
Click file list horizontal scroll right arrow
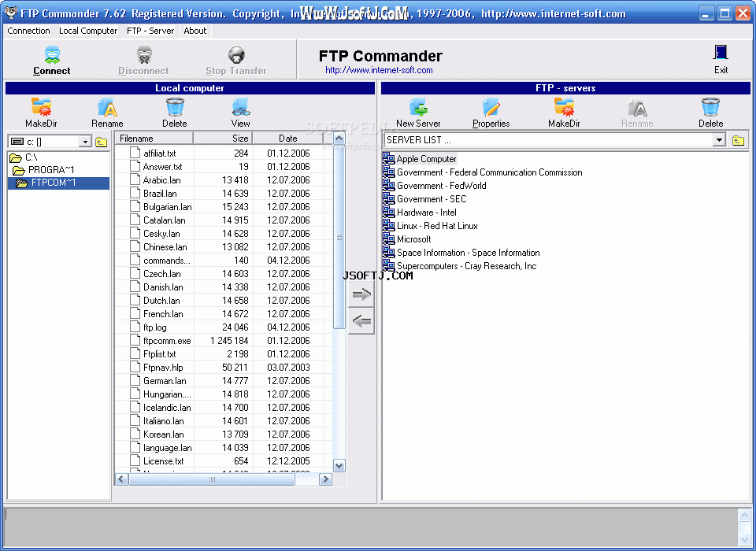[x=326, y=479]
